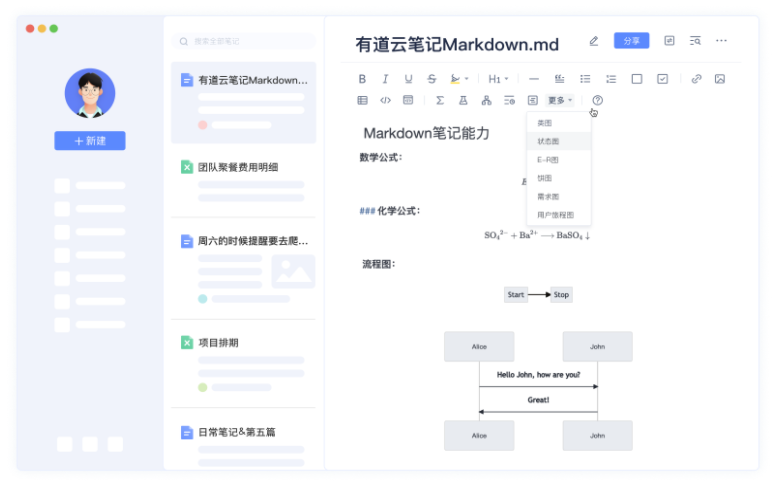Click the 流程图: label
Screen dimensions: 774x484
(379, 264)
